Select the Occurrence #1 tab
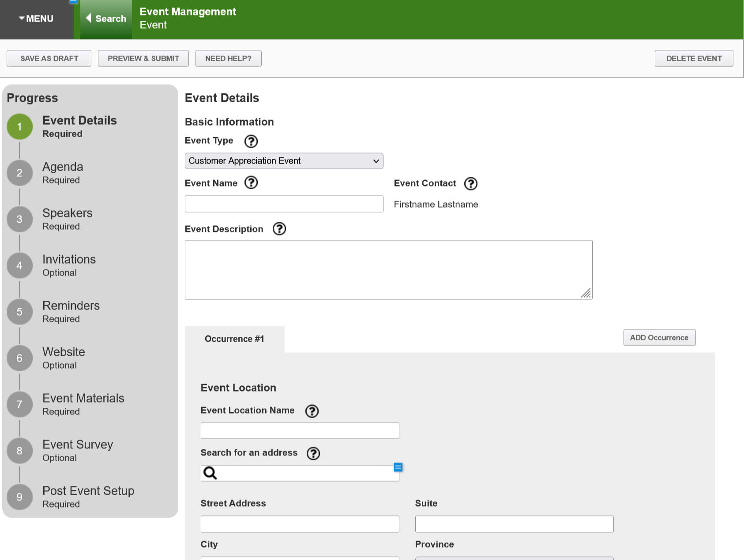Image resolution: width=744 pixels, height=560 pixels. [x=234, y=339]
